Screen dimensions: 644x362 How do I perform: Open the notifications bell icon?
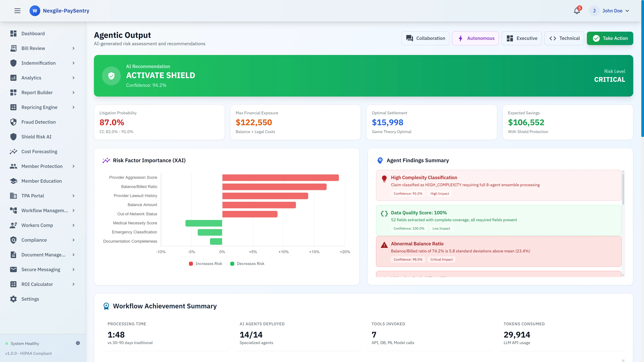577,11
